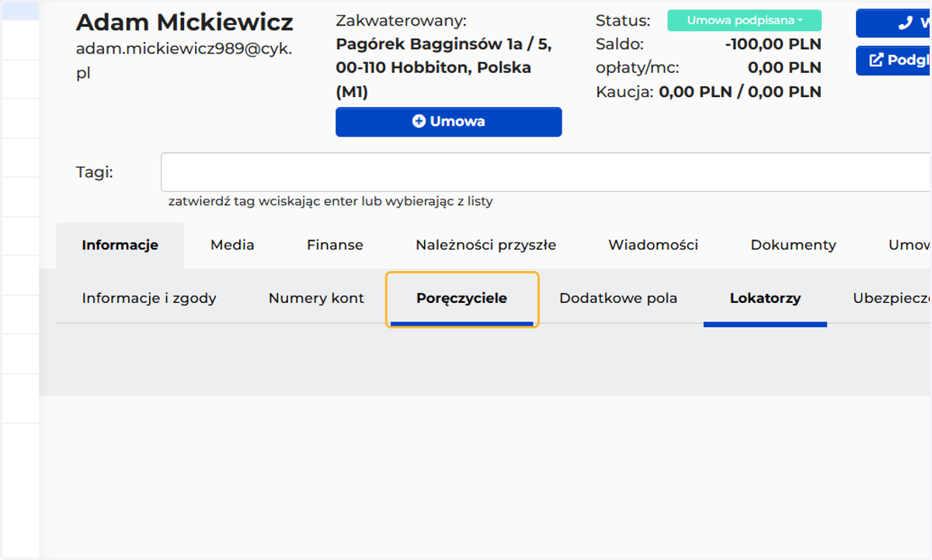Open the partly hidden Umowy tab

(909, 245)
